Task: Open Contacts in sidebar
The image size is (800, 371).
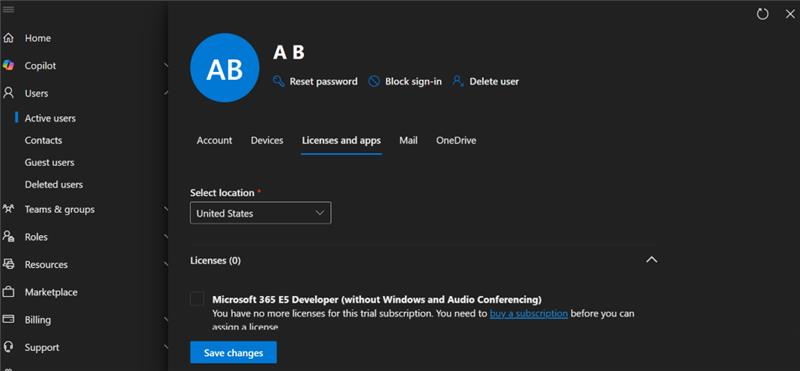Action: pyautogui.click(x=43, y=140)
